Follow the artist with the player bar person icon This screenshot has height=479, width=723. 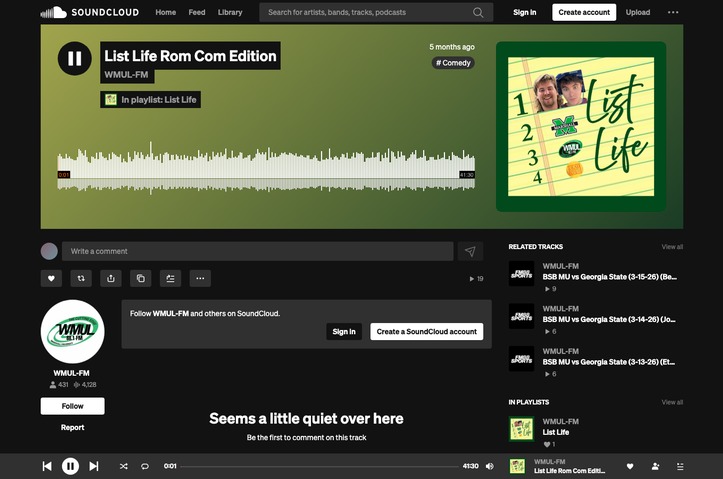click(x=655, y=467)
